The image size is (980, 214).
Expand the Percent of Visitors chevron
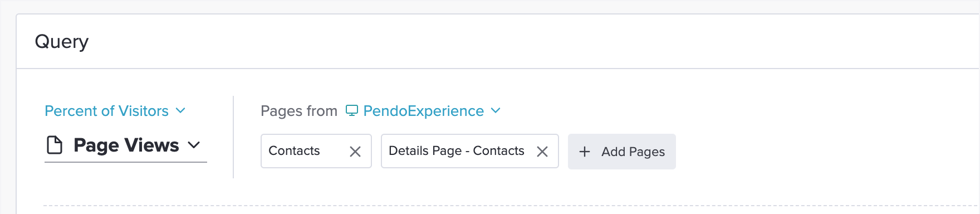(180, 110)
